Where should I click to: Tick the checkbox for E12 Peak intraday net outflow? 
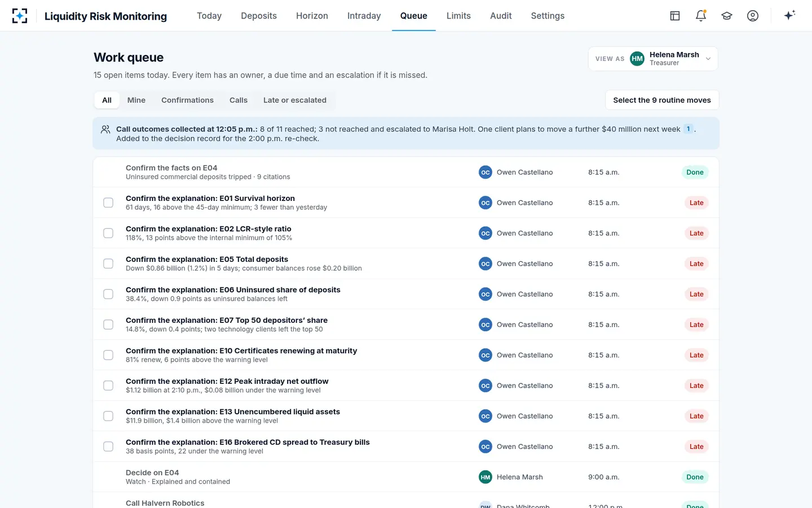coord(108,386)
